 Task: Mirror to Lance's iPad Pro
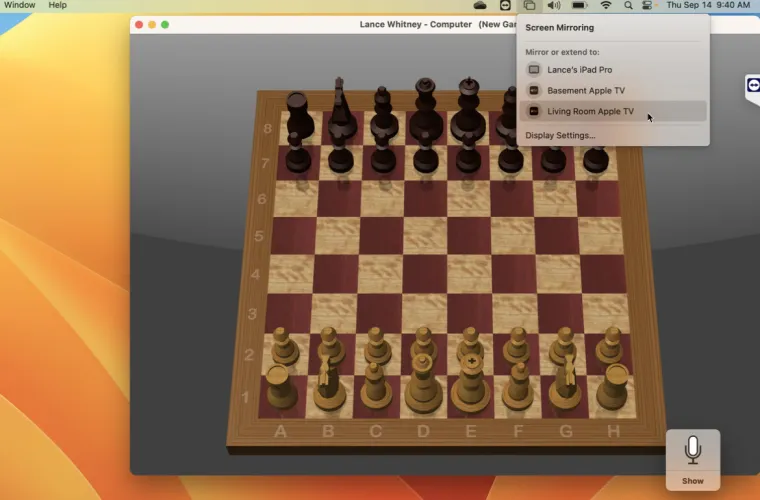(580, 70)
